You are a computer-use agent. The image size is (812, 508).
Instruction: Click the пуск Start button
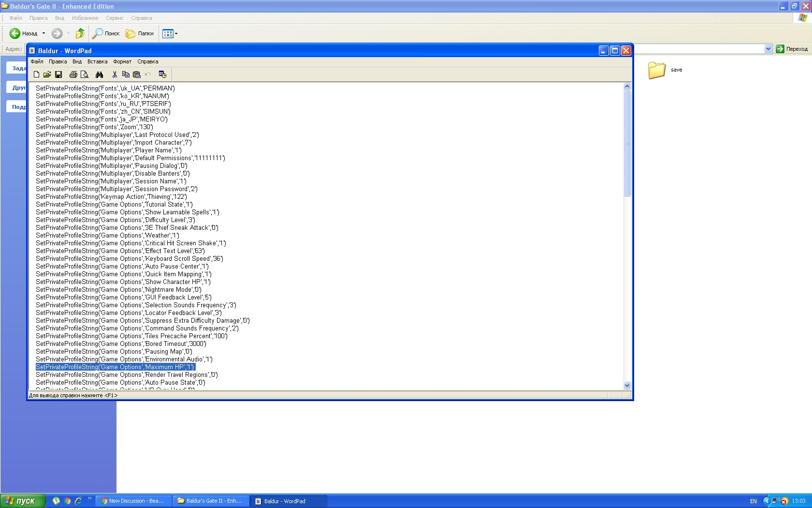[23, 501]
